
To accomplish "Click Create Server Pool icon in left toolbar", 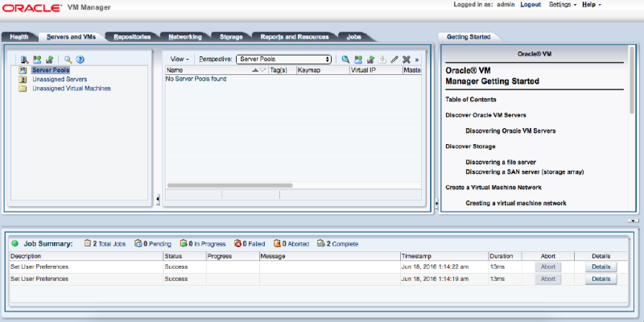I will coord(37,59).
